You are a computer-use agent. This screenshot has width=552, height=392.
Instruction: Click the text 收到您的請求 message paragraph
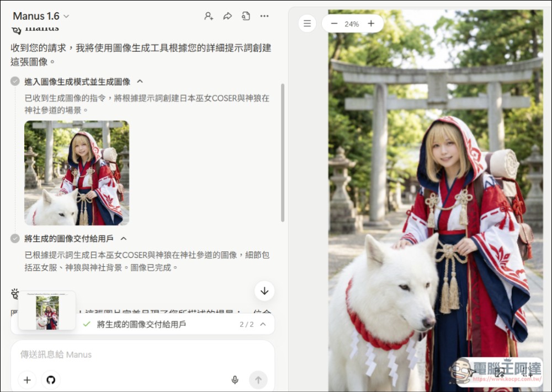click(141, 55)
